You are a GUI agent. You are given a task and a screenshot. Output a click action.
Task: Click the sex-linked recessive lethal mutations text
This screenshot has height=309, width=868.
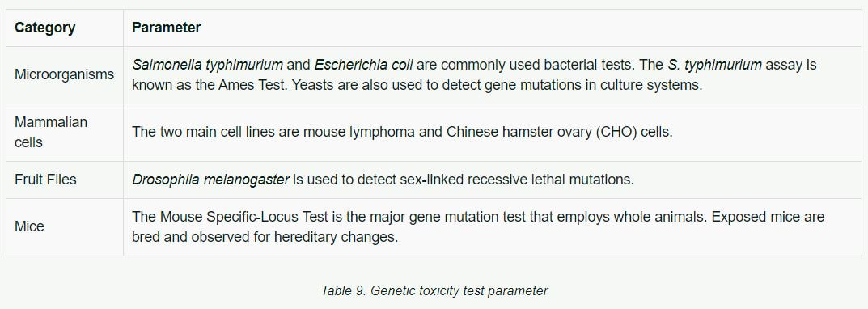pyautogui.click(x=525, y=180)
